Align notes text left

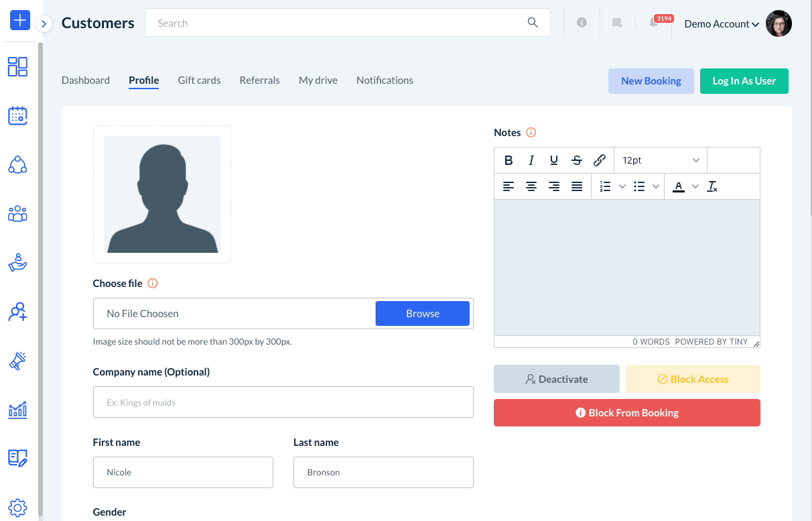click(509, 186)
